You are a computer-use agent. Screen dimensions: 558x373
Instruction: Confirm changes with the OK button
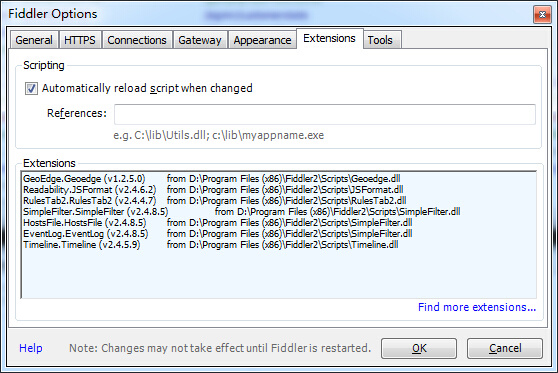pos(419,348)
